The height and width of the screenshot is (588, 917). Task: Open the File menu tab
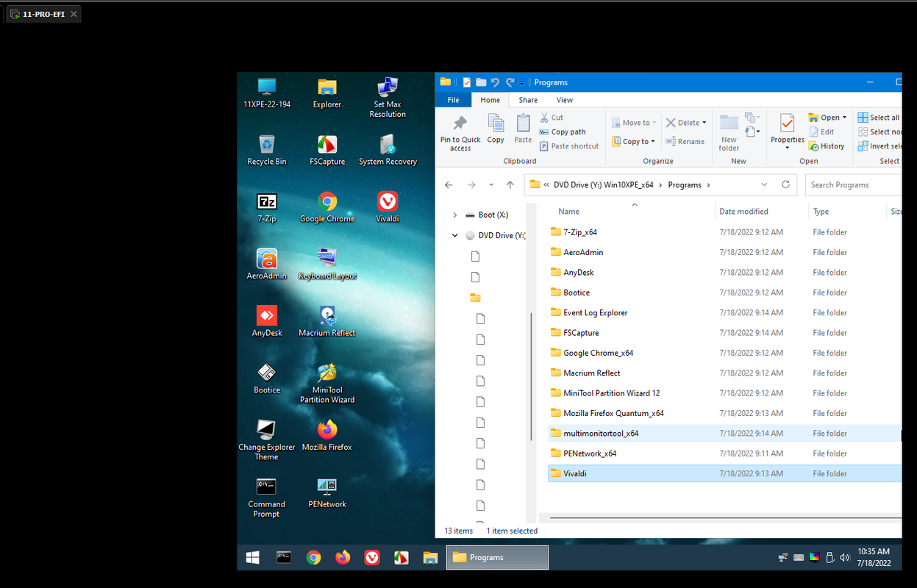click(x=453, y=100)
